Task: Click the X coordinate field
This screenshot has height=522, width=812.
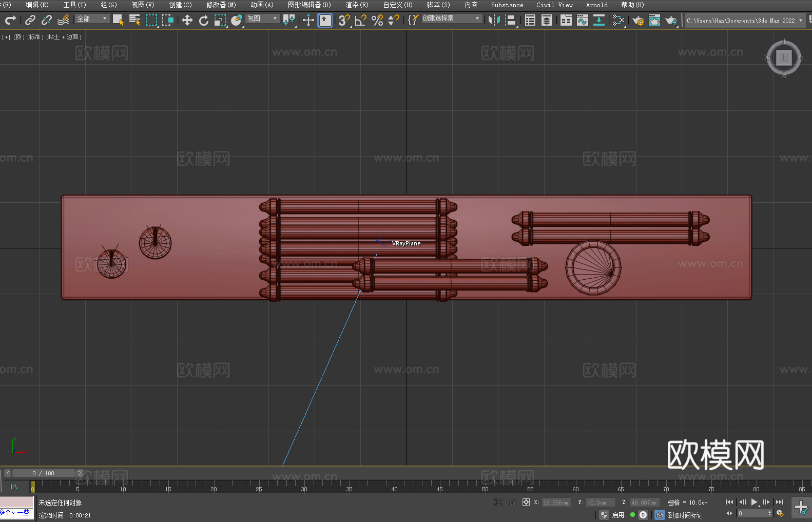Action: [x=556, y=502]
